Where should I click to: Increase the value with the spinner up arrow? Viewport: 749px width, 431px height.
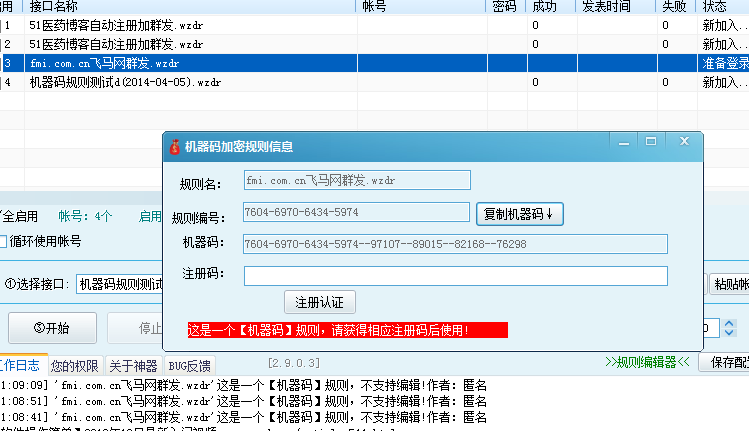(729, 323)
